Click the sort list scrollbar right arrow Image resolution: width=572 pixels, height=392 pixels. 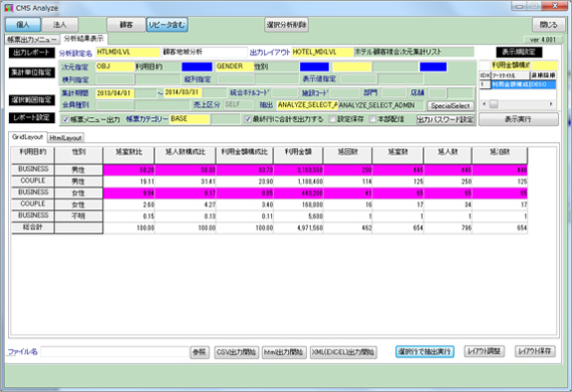(551, 104)
